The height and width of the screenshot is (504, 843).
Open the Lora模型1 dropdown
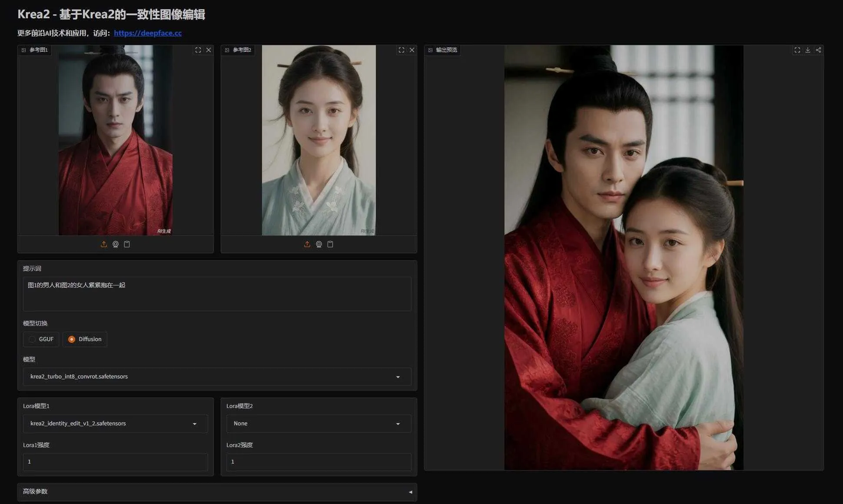(x=115, y=424)
